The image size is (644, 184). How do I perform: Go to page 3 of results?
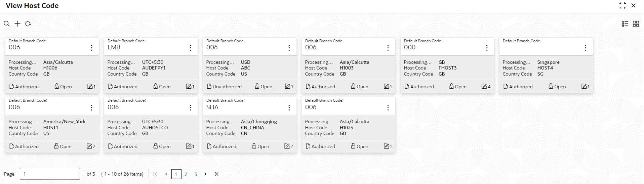pos(196,174)
